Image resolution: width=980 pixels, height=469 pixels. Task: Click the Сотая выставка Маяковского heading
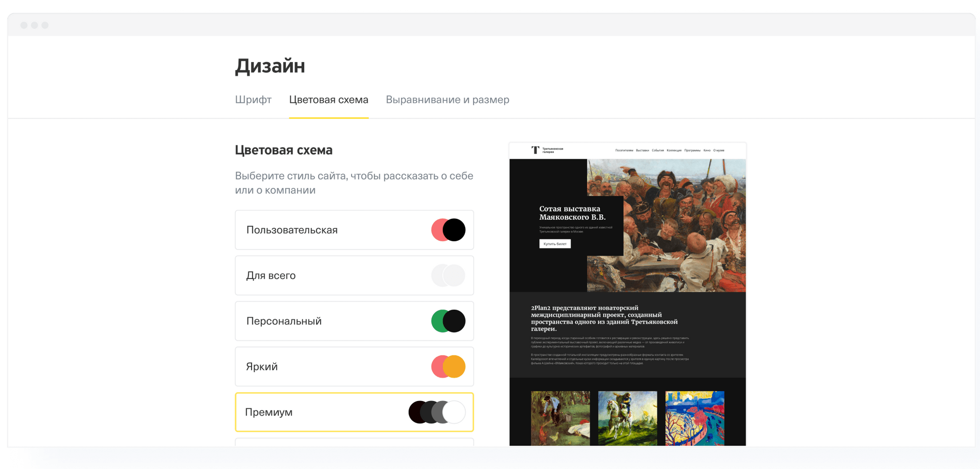[573, 213]
